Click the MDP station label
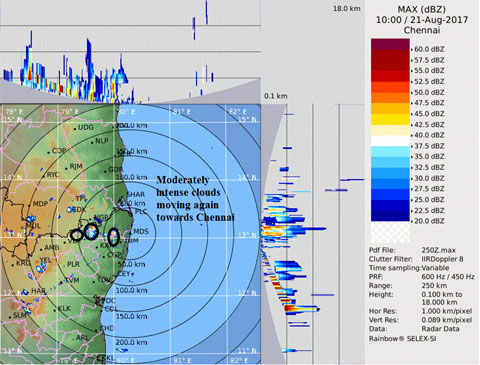 (40, 204)
